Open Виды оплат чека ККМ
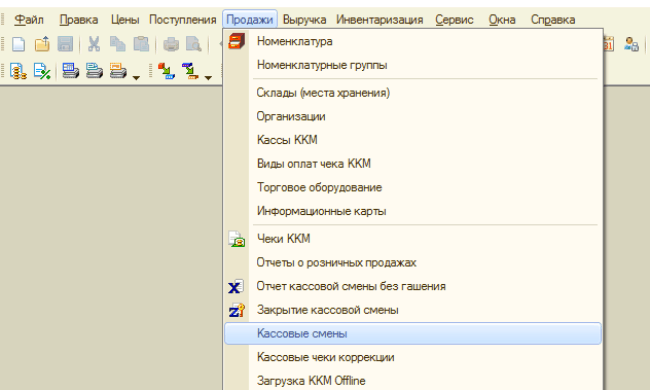 413,164
